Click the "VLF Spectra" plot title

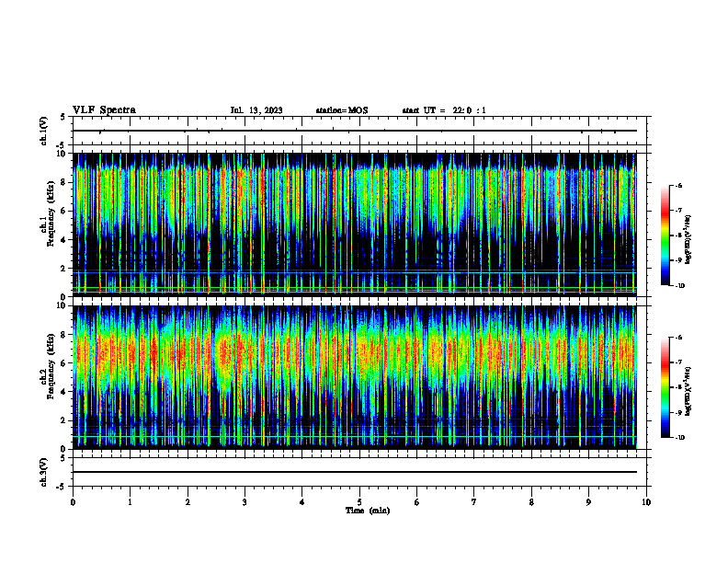(x=104, y=110)
